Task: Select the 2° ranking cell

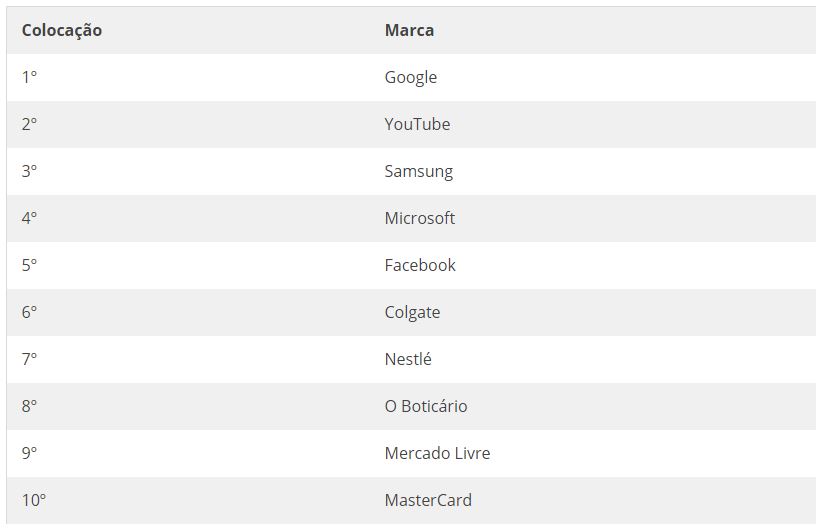Action: (29, 124)
